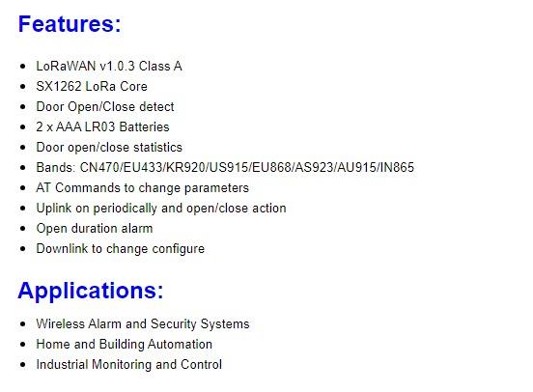Screen dimensions: 533x392
Task: Click the Open duration alarm item
Action: 95,229
